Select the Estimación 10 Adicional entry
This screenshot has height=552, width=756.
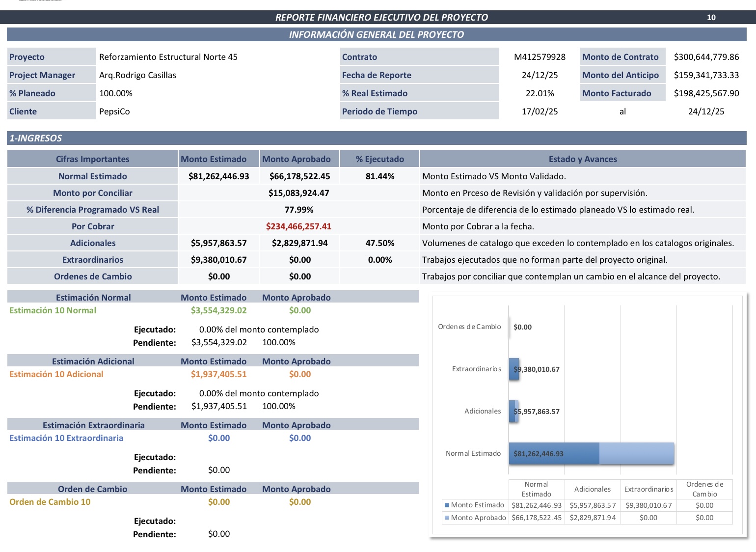pyautogui.click(x=55, y=374)
